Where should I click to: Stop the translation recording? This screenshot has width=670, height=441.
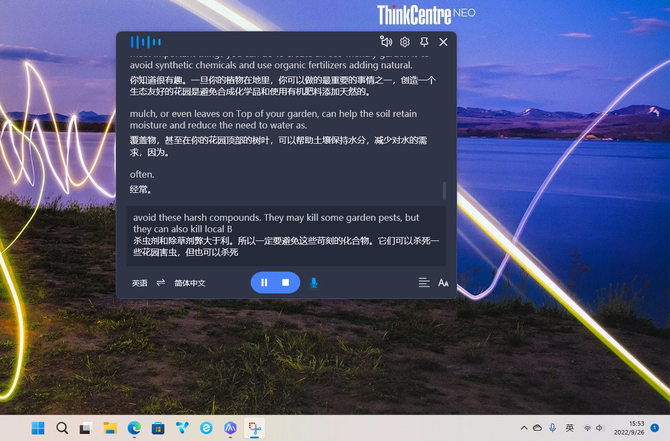(x=285, y=283)
